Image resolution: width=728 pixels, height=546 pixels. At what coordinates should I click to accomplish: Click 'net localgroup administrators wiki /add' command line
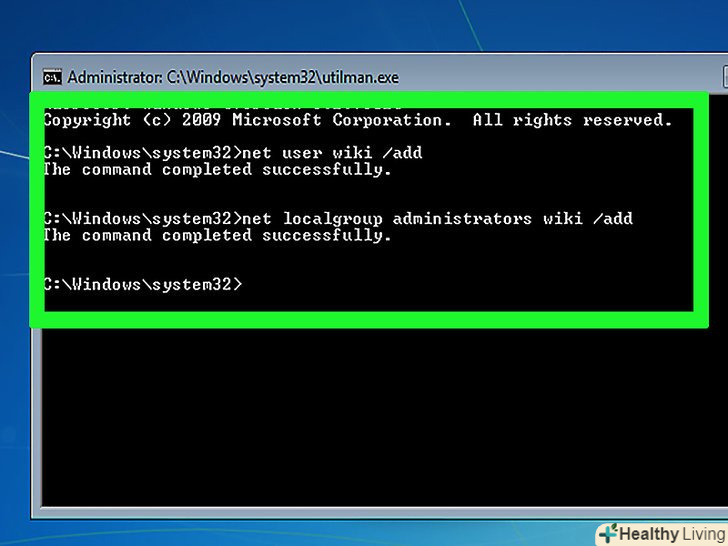click(x=338, y=219)
